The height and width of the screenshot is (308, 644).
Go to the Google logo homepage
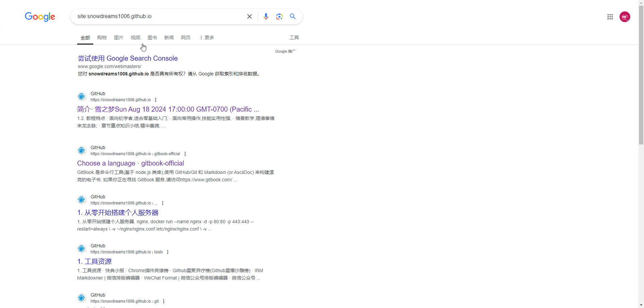point(40,17)
